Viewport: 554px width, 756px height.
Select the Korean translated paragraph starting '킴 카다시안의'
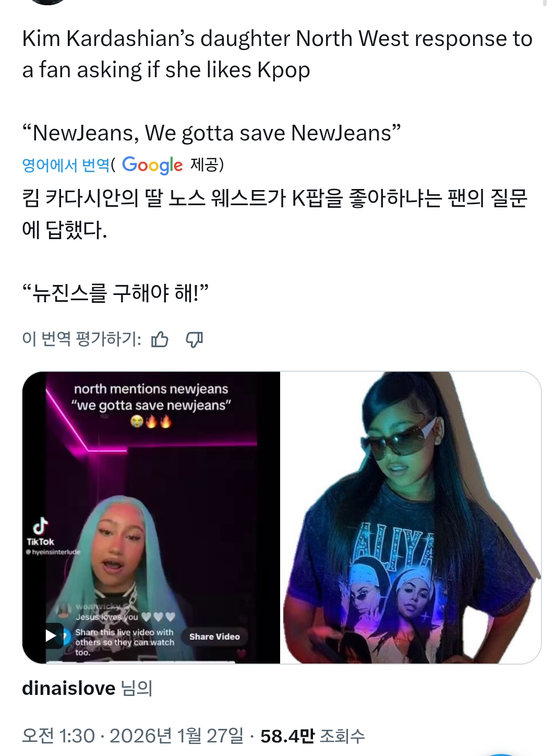274,214
